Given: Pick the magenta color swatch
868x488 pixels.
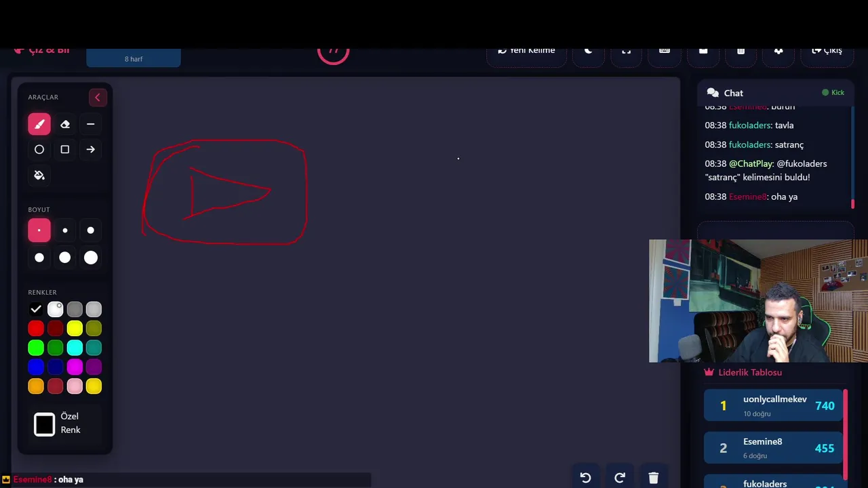Looking at the screenshot, I should [75, 367].
